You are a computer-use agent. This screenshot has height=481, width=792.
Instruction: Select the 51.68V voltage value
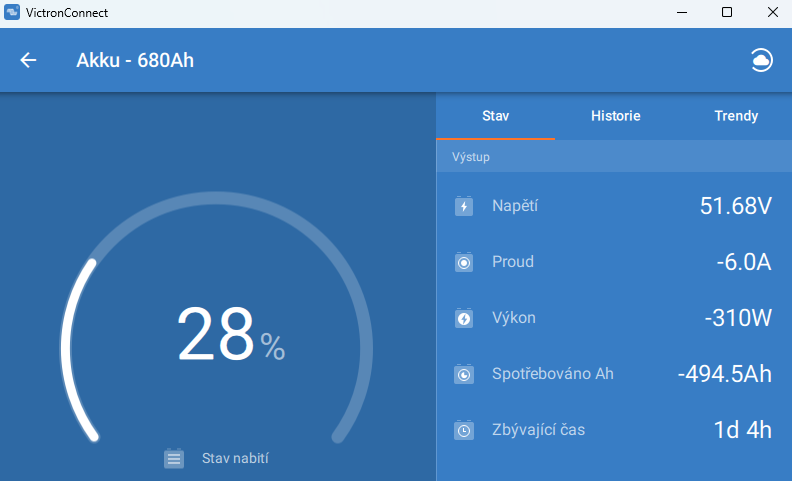(x=735, y=207)
